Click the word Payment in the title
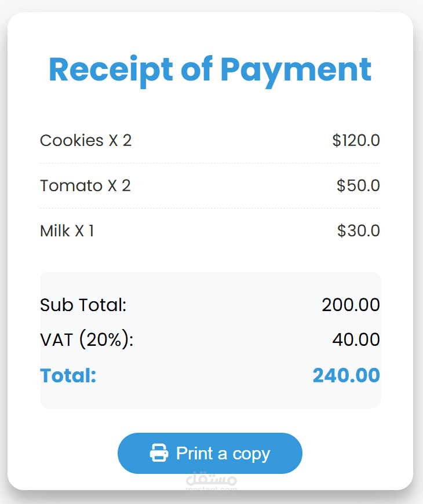Screen dimensions: 423x504 point(296,71)
